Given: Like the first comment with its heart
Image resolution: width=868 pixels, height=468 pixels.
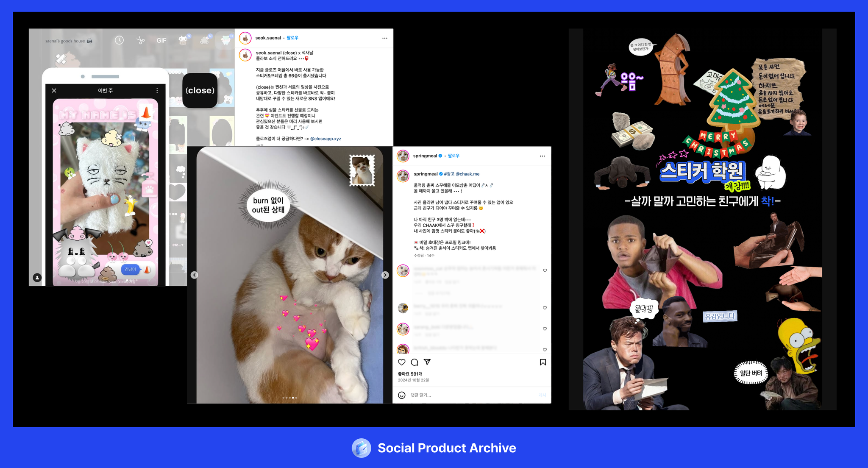Looking at the screenshot, I should click(x=545, y=270).
